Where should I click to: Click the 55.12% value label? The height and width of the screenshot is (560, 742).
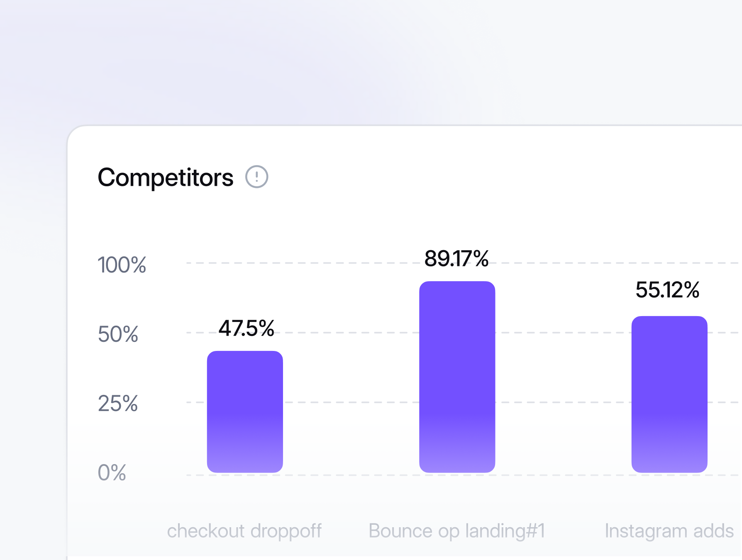(x=667, y=290)
